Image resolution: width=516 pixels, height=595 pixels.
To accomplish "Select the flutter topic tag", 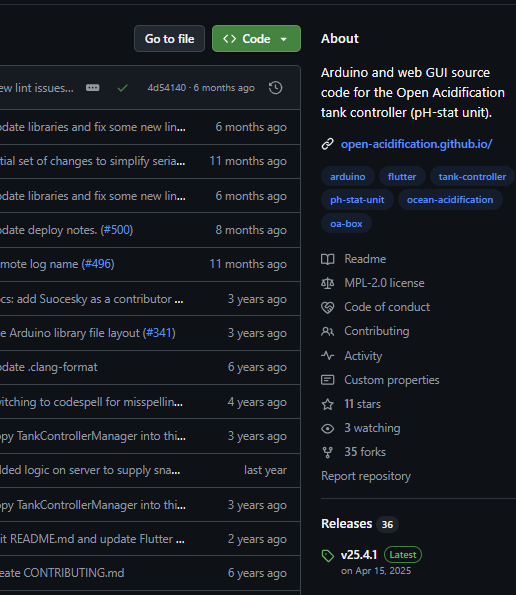I will pos(402,176).
